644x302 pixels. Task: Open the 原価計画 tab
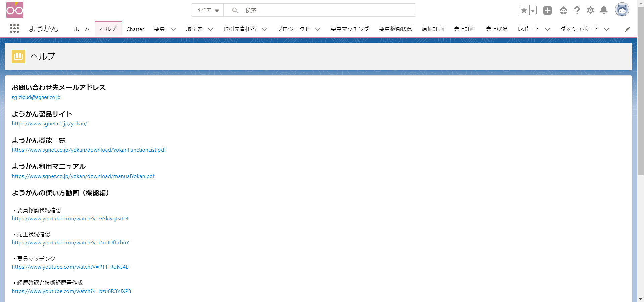tap(433, 29)
